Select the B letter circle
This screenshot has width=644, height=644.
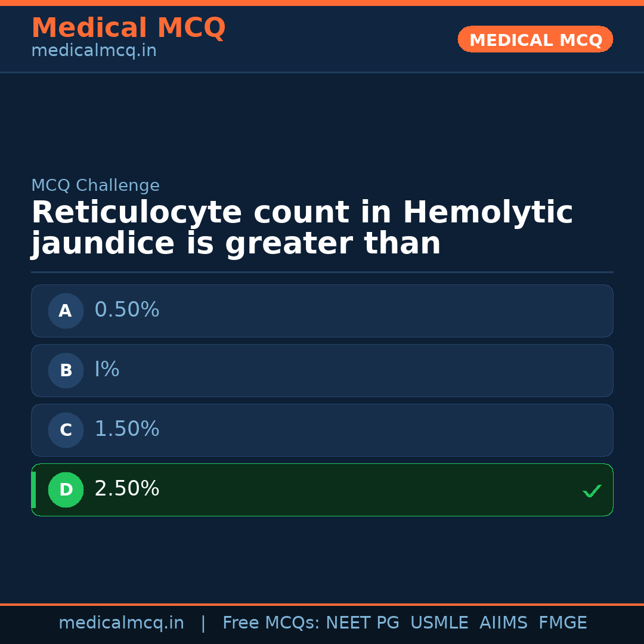click(66, 370)
